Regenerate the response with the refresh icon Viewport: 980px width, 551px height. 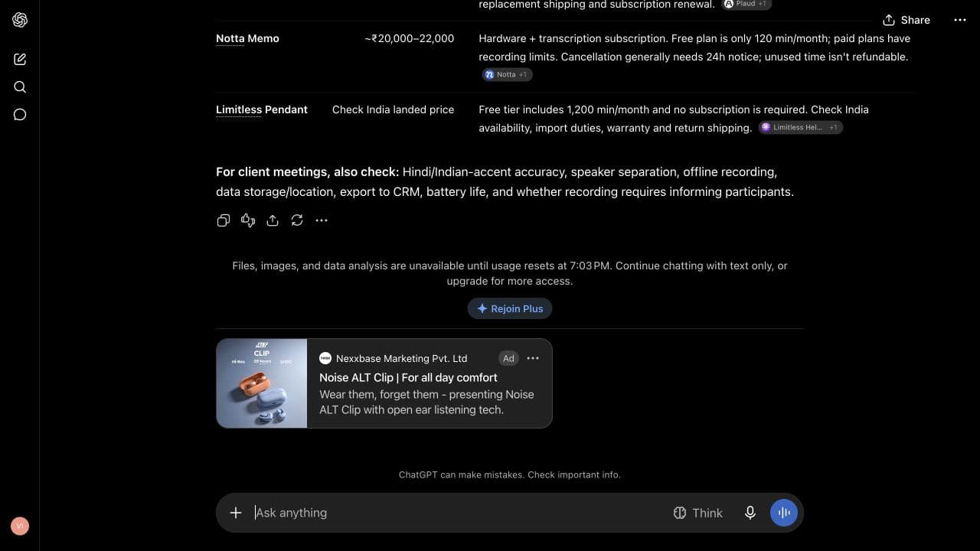(x=297, y=220)
